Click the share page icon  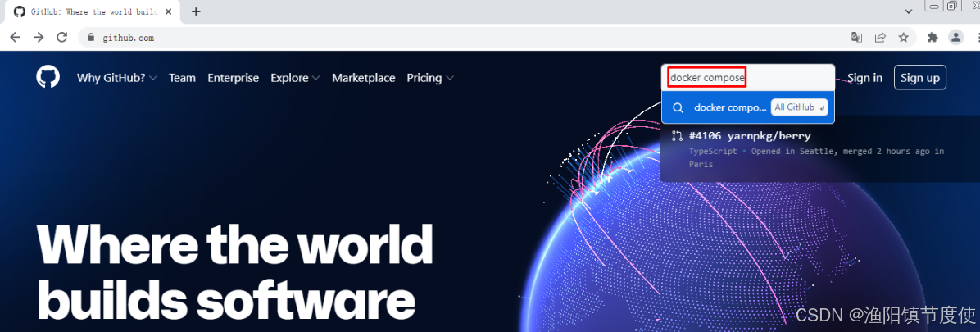(x=880, y=38)
